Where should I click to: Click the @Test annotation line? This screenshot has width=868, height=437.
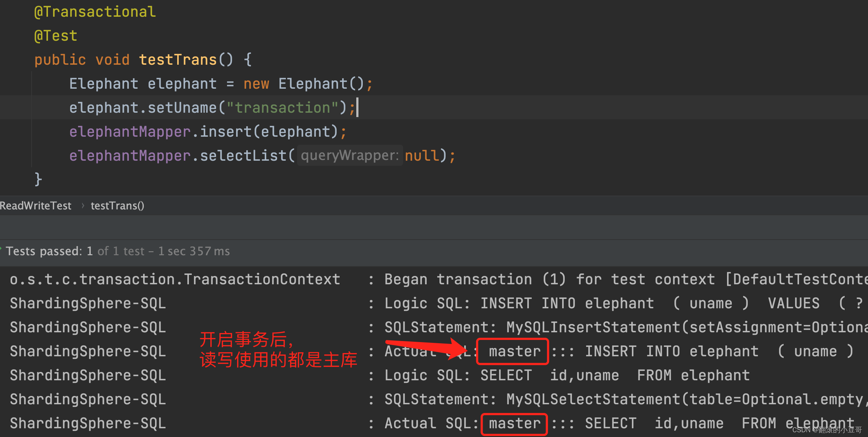(56, 36)
